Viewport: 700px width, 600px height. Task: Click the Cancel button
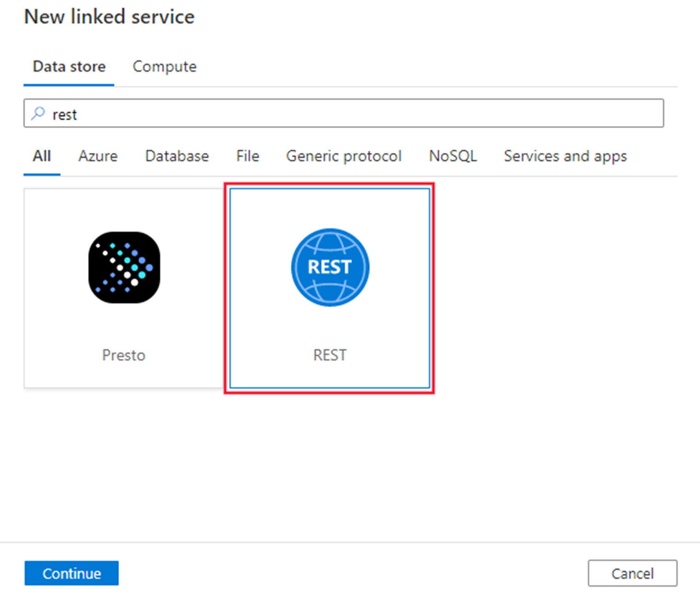[x=632, y=573]
